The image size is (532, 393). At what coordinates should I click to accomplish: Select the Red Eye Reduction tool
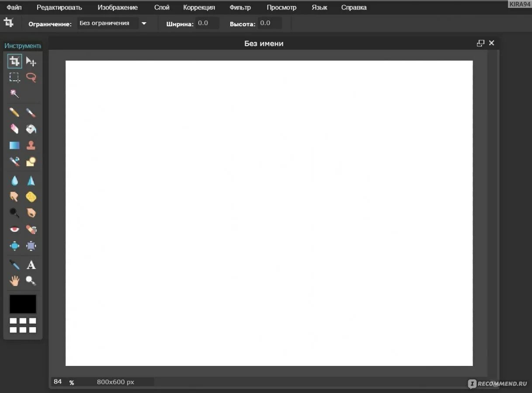14,229
